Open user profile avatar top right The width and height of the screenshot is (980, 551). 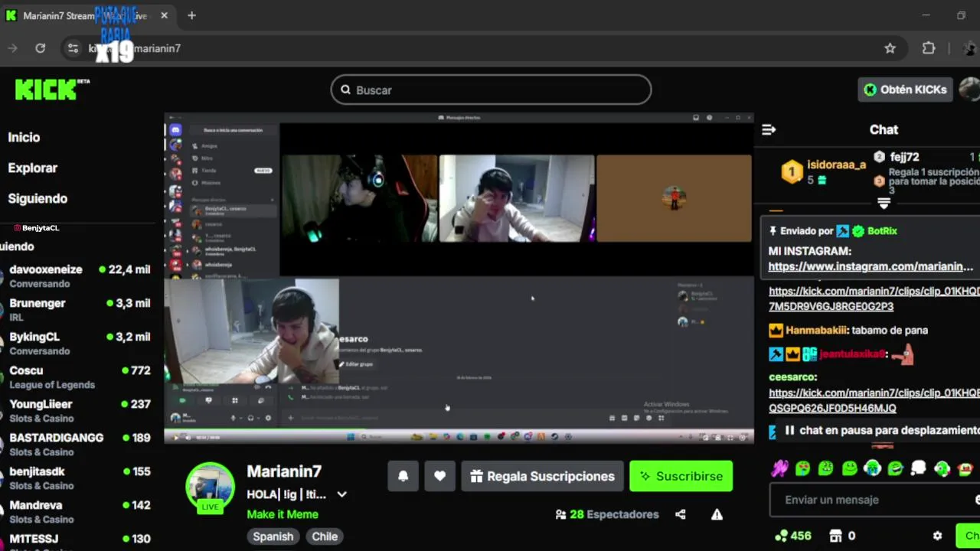coord(970,90)
